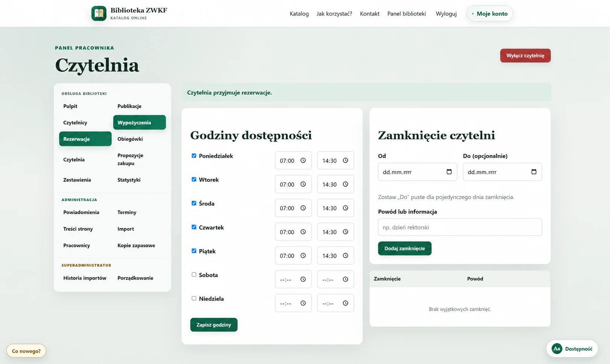Open clock picker for Niedziela start time
The height and width of the screenshot is (364, 610).
303,303
